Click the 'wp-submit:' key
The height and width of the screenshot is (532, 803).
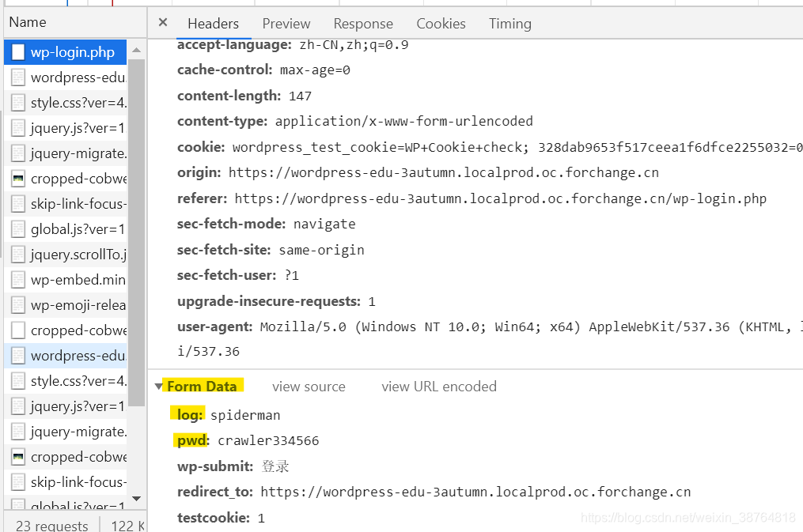click(x=215, y=466)
